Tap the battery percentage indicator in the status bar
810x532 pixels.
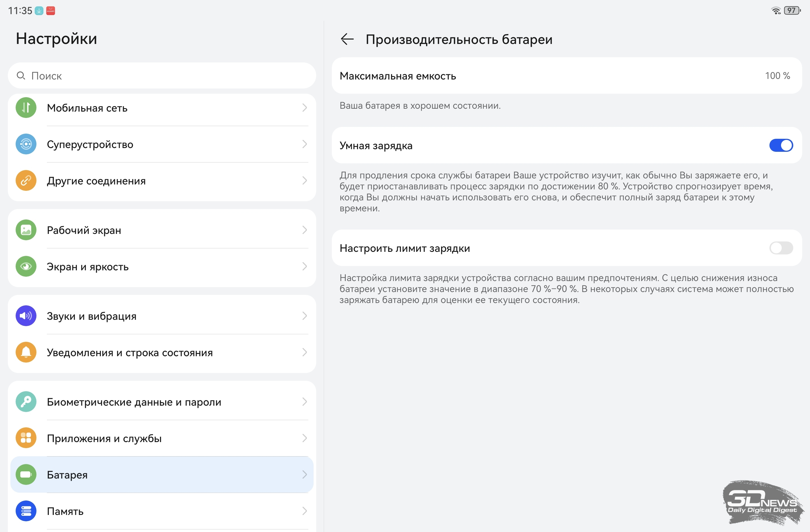[791, 10]
